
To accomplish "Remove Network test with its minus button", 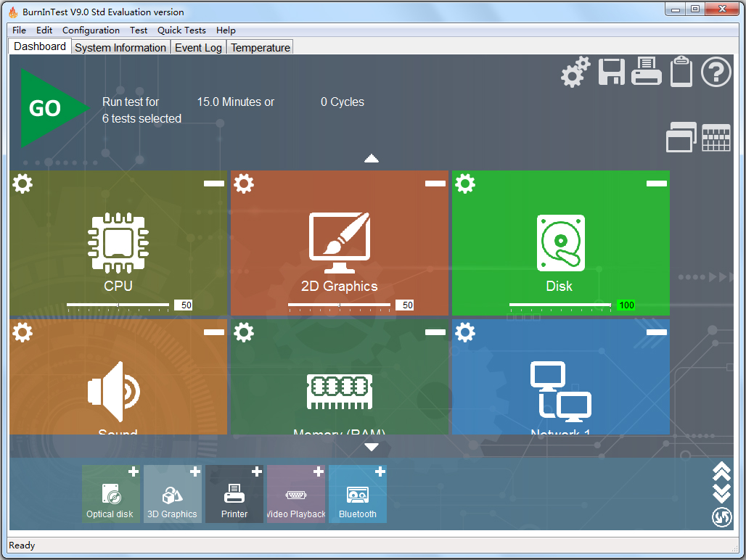I will click(657, 332).
